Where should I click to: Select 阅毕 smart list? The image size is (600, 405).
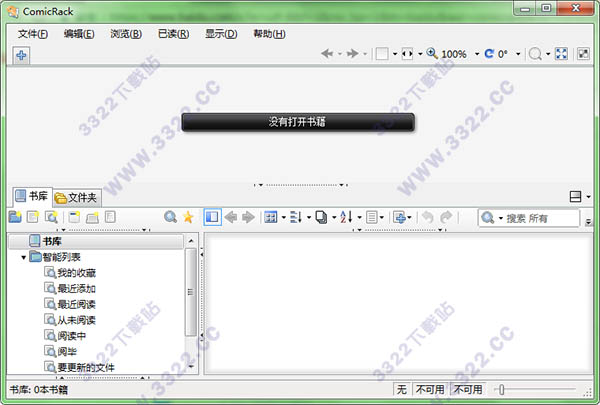[60, 351]
